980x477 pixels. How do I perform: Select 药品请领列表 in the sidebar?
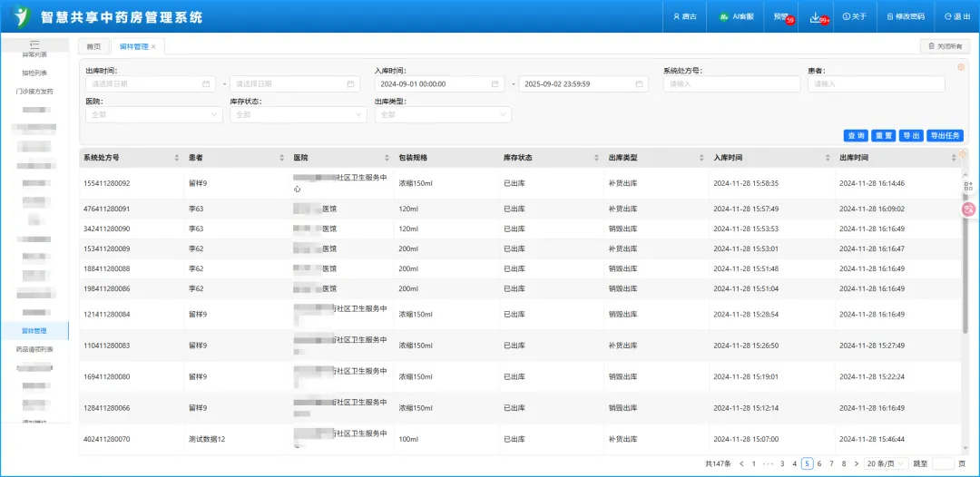coord(34,349)
